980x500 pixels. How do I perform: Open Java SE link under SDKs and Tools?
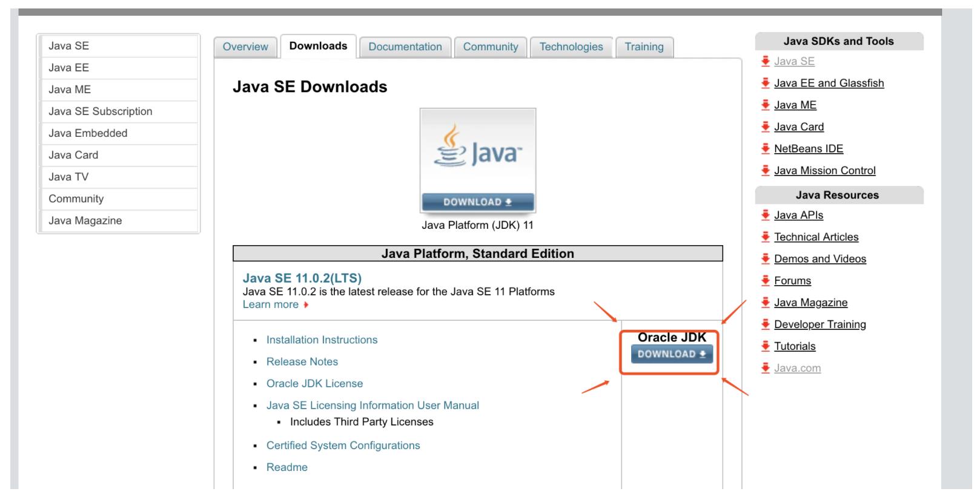[794, 61]
